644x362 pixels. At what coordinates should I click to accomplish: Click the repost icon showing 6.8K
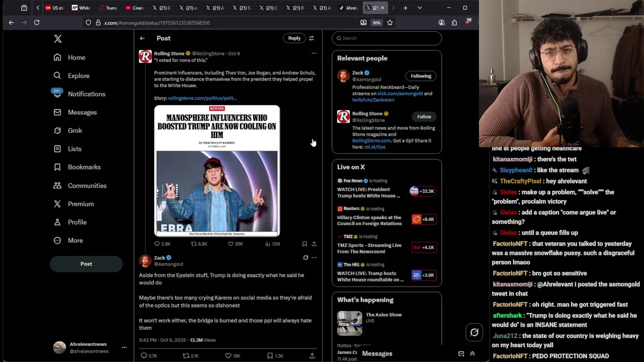point(194,244)
